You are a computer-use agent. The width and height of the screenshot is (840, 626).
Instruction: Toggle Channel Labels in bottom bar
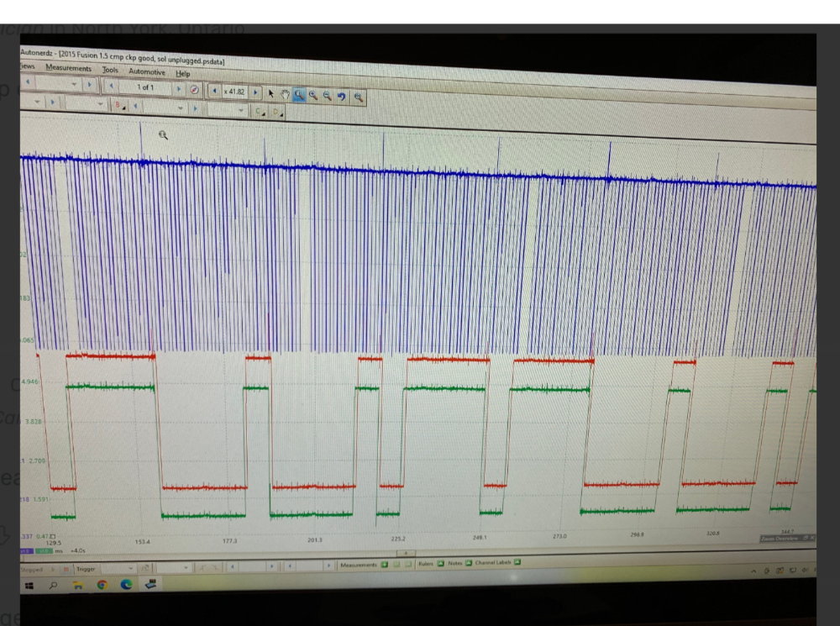click(x=517, y=562)
